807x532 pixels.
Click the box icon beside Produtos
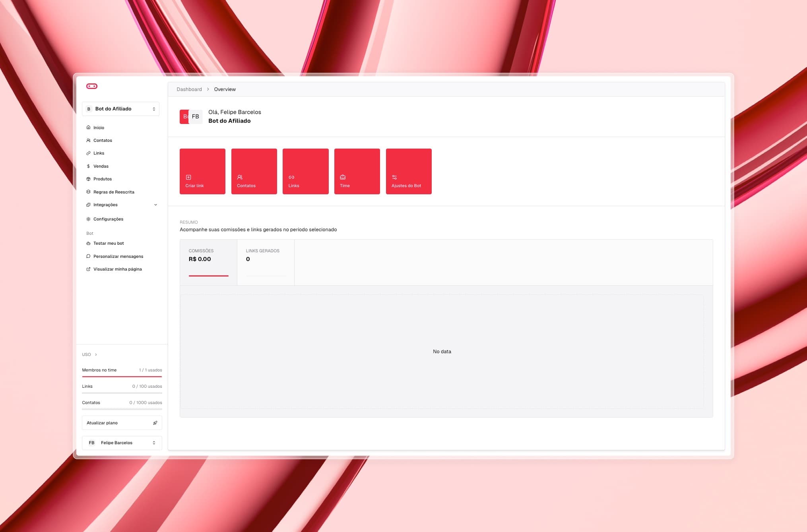coord(88,179)
